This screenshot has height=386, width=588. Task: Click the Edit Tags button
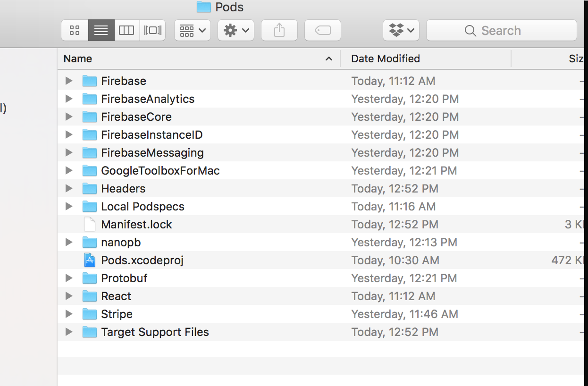(x=323, y=31)
